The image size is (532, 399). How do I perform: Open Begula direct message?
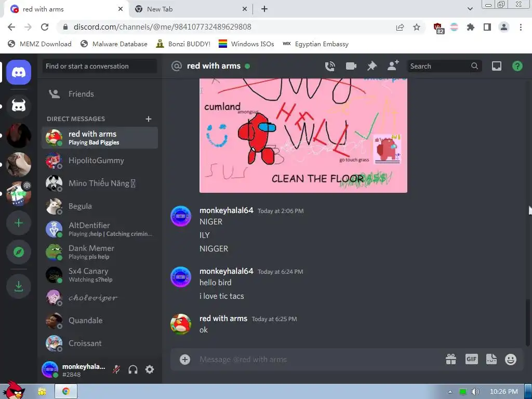coord(100,206)
